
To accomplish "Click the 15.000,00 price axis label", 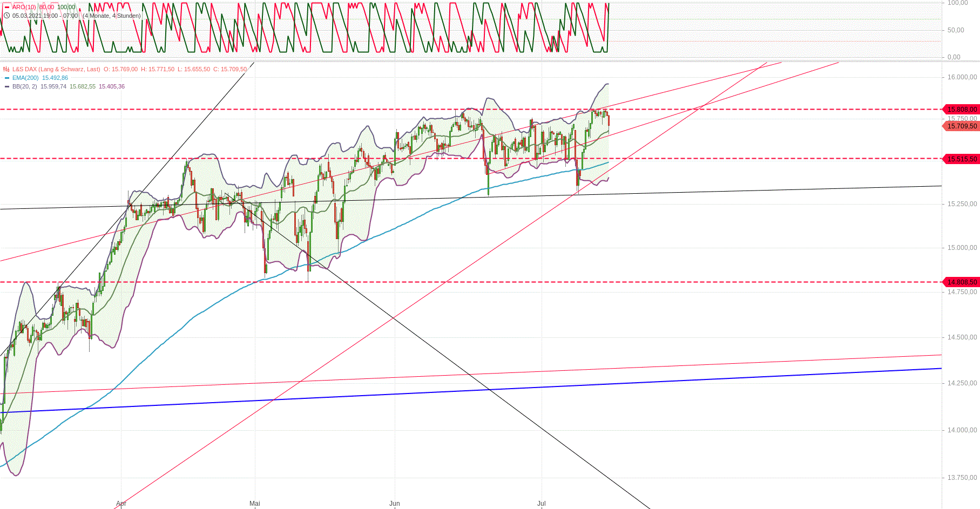I will pos(962,248).
